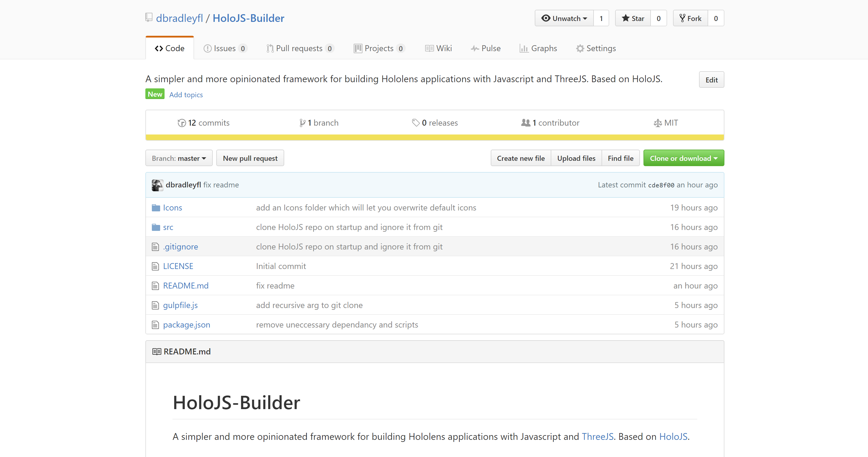Open the Settings tab
868x457 pixels.
tap(596, 48)
